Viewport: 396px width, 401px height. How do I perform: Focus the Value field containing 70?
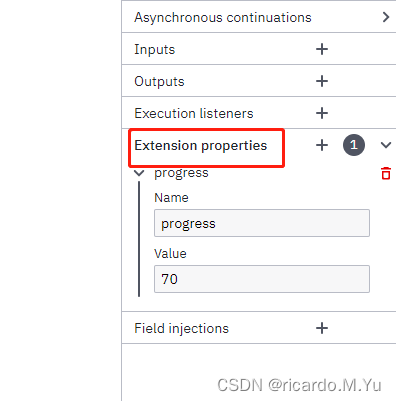[x=262, y=279]
